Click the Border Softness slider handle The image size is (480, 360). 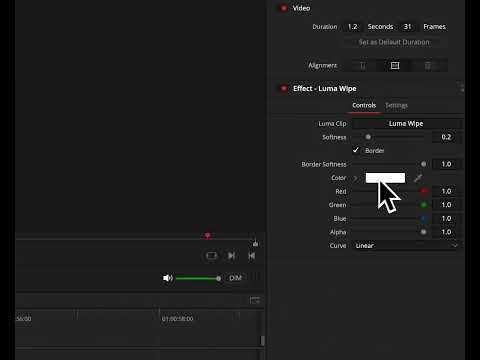[x=423, y=164]
